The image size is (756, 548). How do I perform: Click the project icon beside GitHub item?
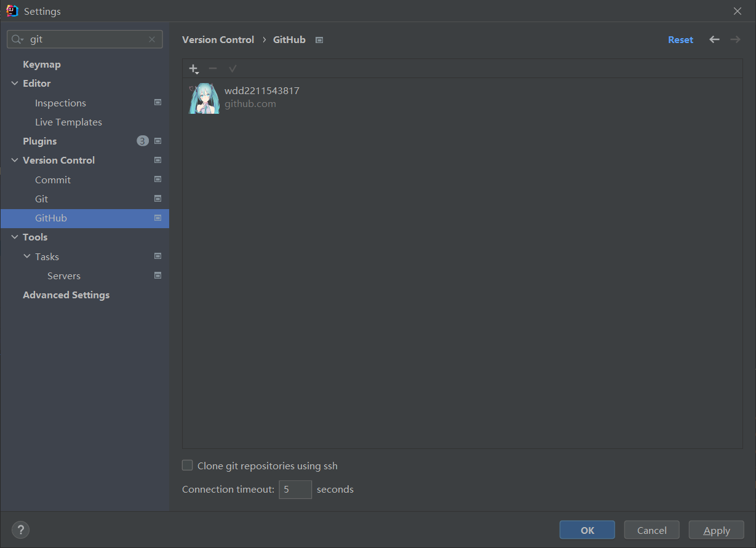click(157, 218)
